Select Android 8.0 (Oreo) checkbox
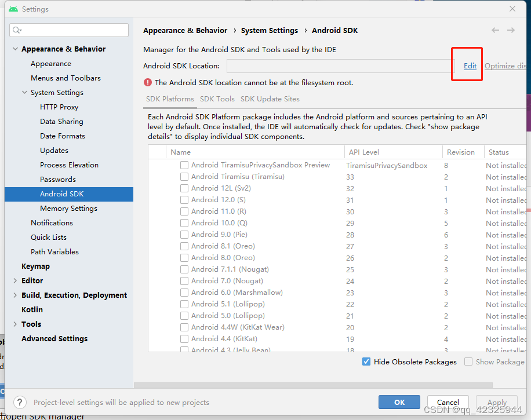Screen dimensions: 531x420 click(184, 258)
